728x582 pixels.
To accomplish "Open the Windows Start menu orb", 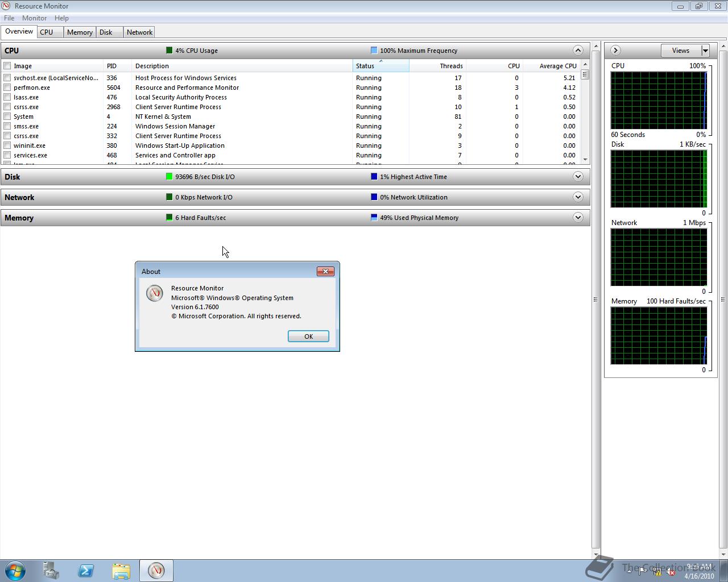I will pos(15,570).
